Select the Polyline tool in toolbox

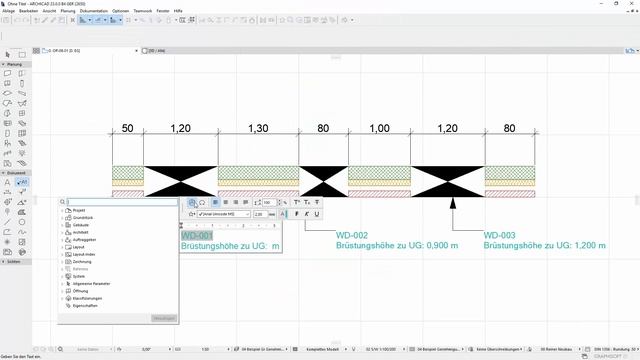(7, 232)
